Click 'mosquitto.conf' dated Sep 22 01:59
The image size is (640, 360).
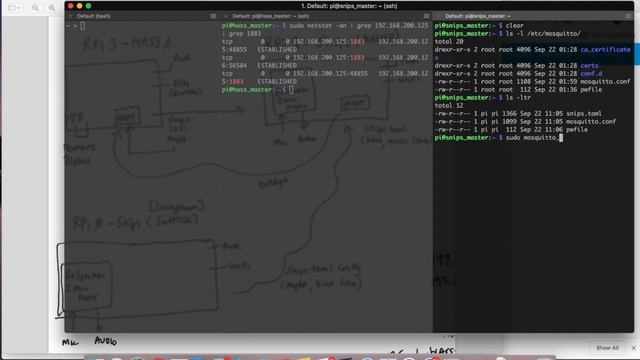[605, 82]
